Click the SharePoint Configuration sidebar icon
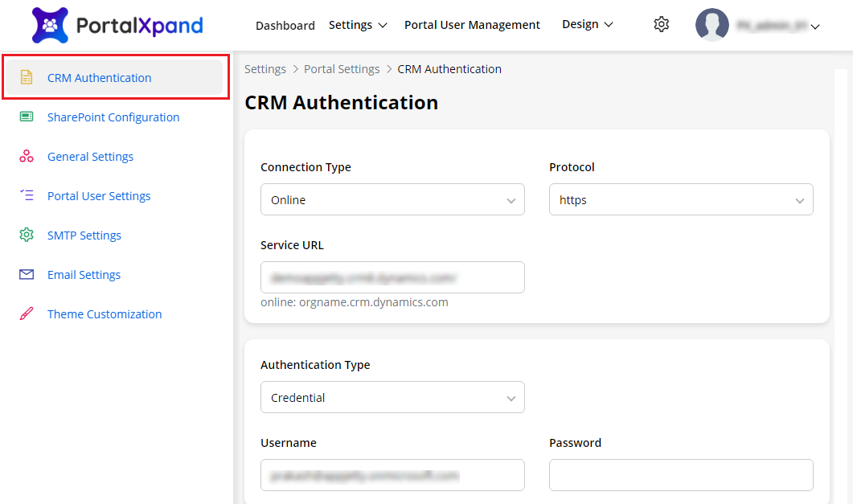The image size is (853, 504). pos(27,117)
